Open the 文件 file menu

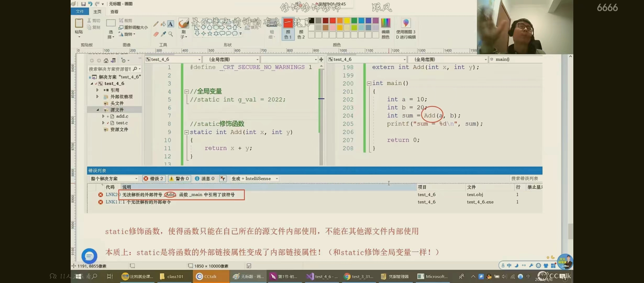(x=80, y=12)
